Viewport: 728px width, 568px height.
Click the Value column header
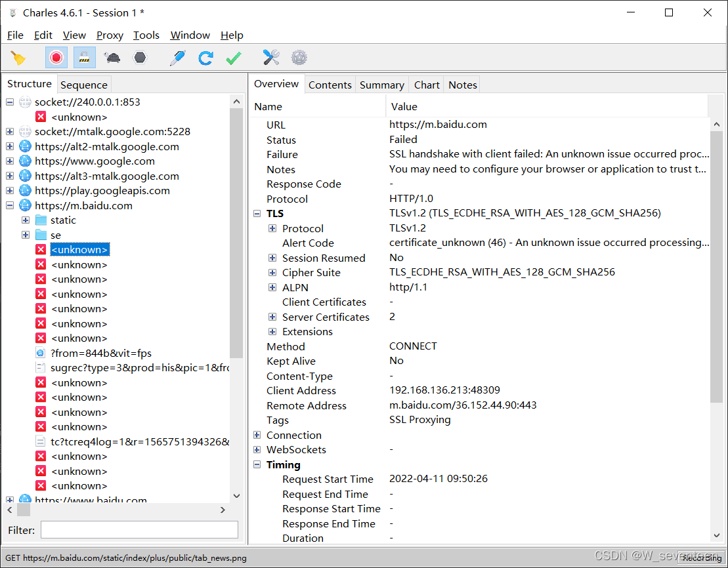click(546, 107)
